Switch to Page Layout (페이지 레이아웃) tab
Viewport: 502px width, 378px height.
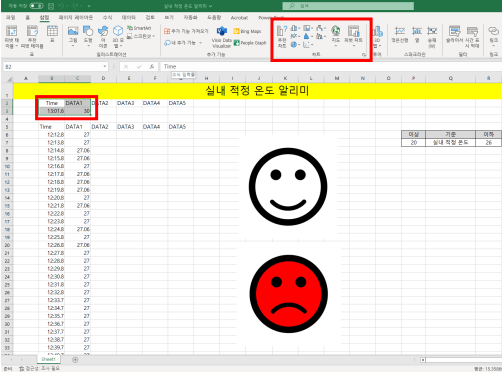pyautogui.click(x=76, y=17)
